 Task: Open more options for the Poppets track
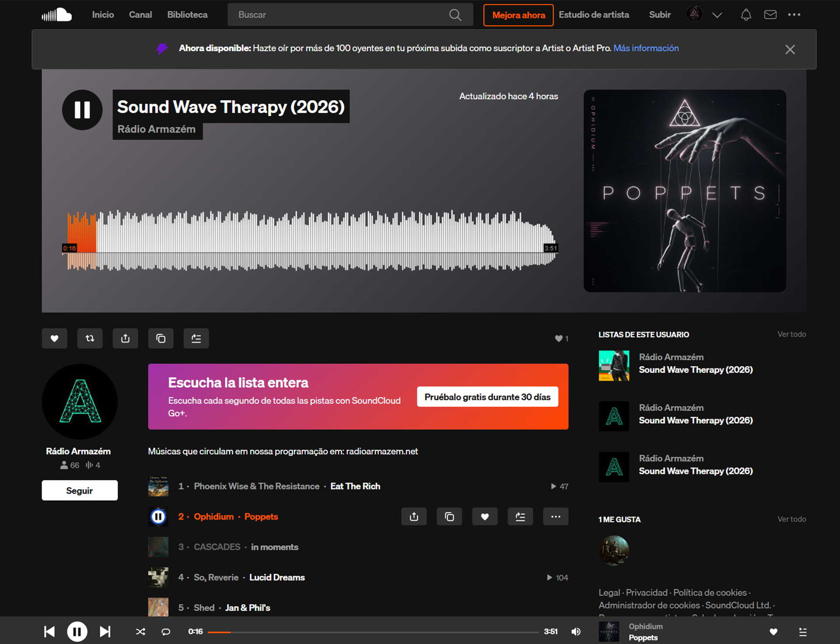click(x=556, y=517)
